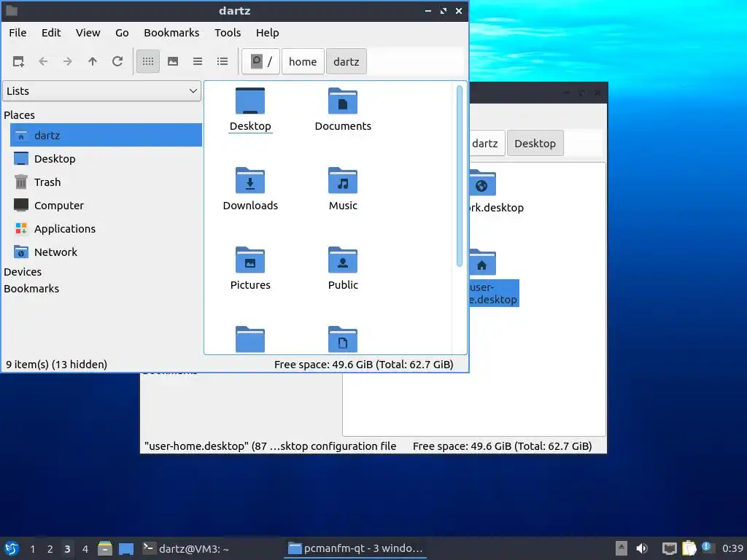This screenshot has width=747, height=560.
Task: Switch to detailed list view
Action: 222,61
